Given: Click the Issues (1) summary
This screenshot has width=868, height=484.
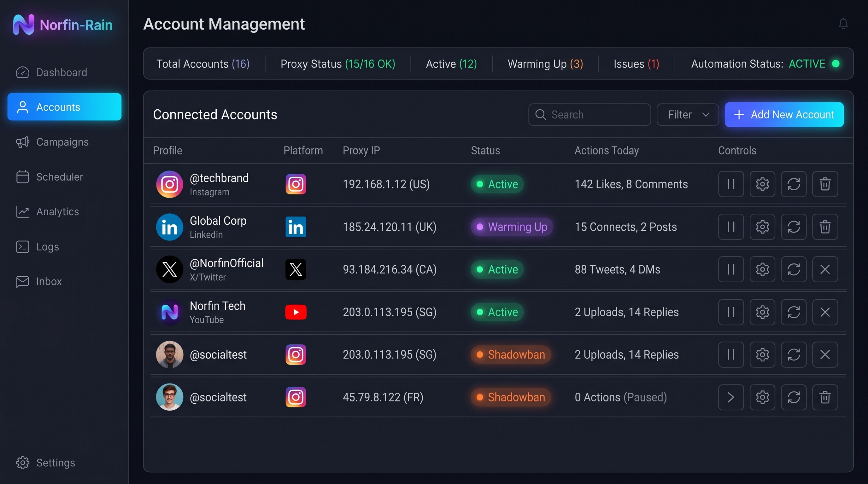Looking at the screenshot, I should pos(636,64).
